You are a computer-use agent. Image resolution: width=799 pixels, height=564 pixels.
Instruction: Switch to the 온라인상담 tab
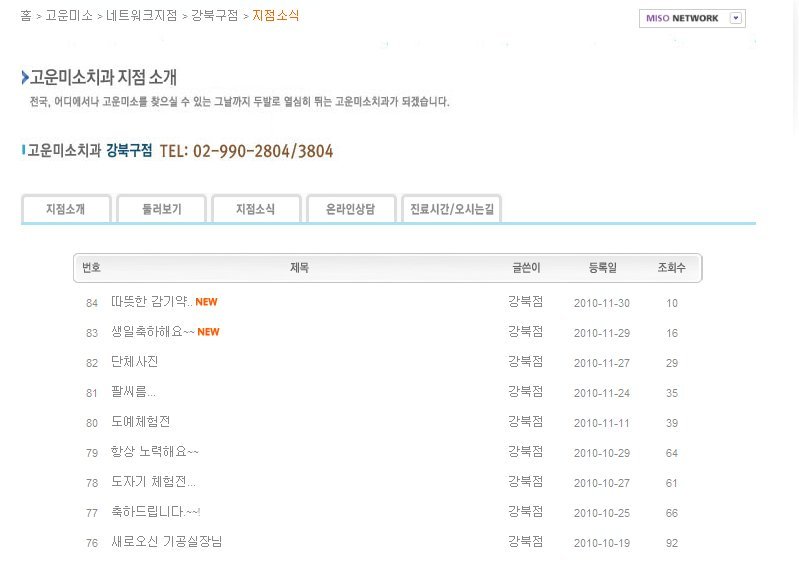pyautogui.click(x=351, y=209)
